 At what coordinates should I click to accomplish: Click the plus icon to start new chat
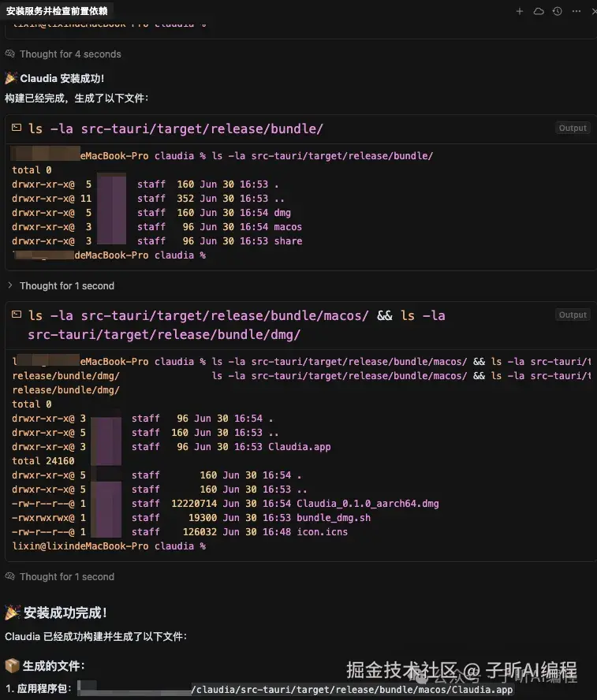[x=519, y=11]
